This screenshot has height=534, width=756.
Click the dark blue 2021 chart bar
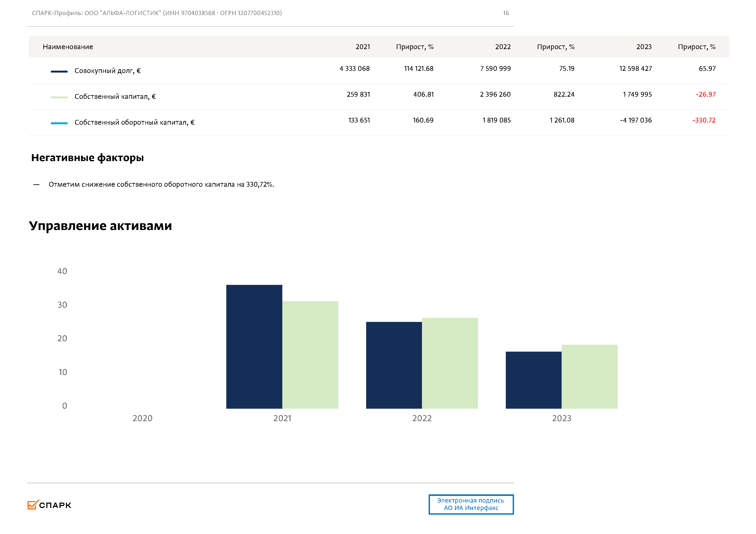(254, 346)
